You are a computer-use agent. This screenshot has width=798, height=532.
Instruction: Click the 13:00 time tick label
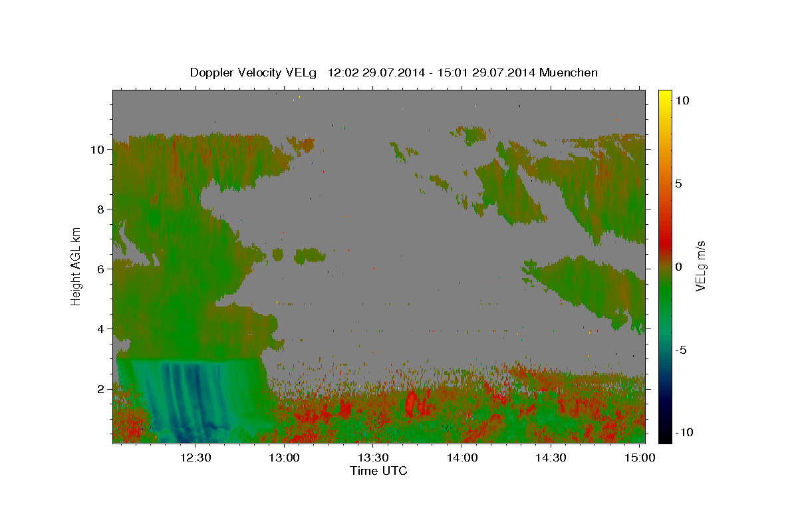point(285,458)
